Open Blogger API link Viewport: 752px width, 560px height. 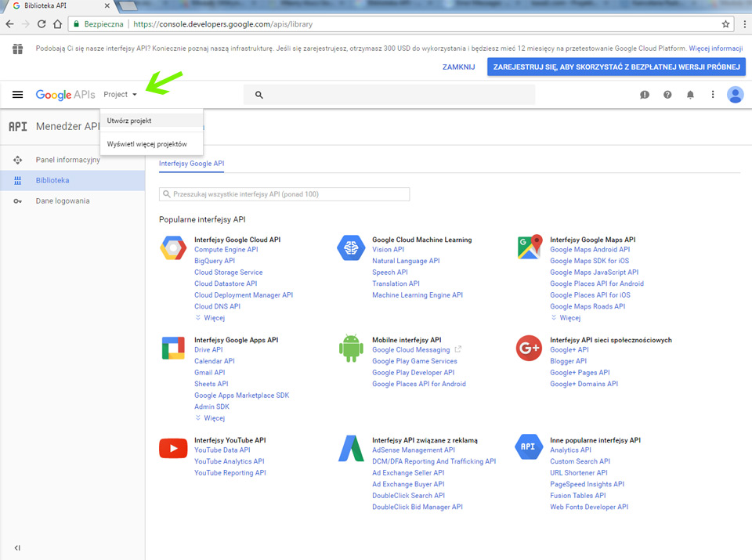569,361
